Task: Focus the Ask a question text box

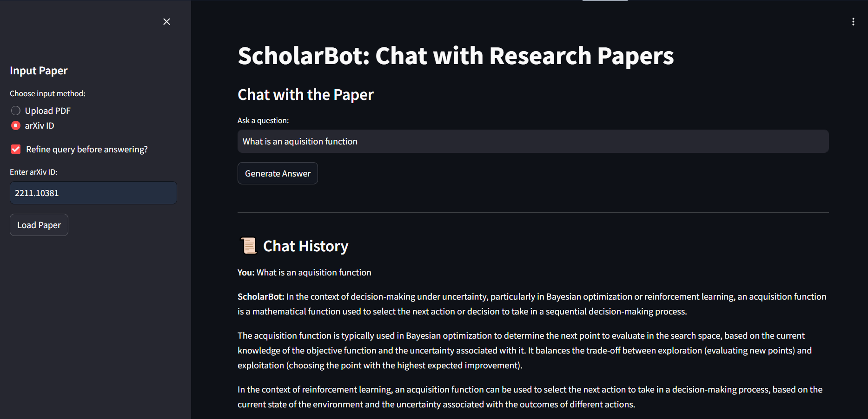Action: tap(533, 141)
